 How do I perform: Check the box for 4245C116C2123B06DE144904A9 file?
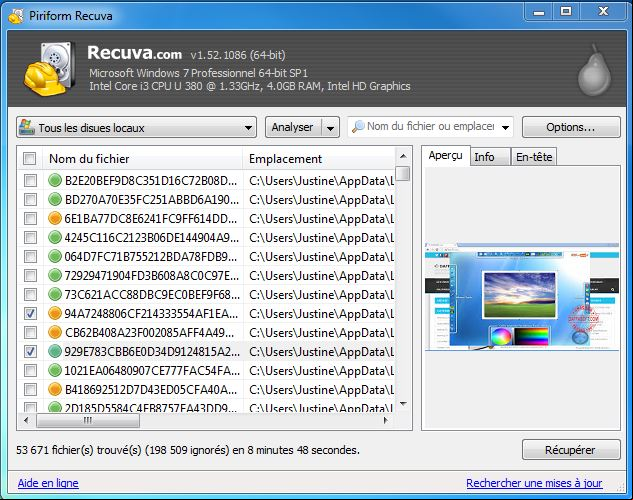pyautogui.click(x=30, y=237)
